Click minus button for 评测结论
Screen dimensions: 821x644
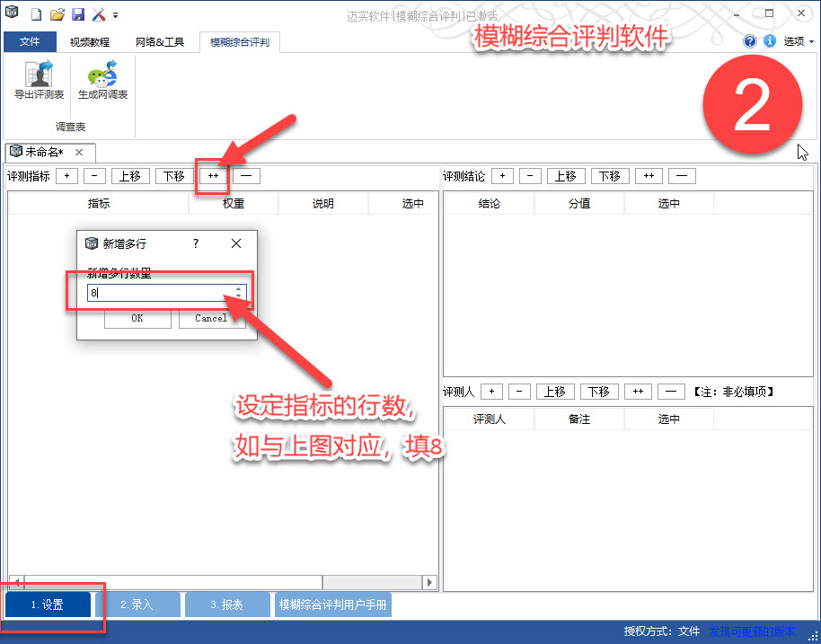pos(530,176)
